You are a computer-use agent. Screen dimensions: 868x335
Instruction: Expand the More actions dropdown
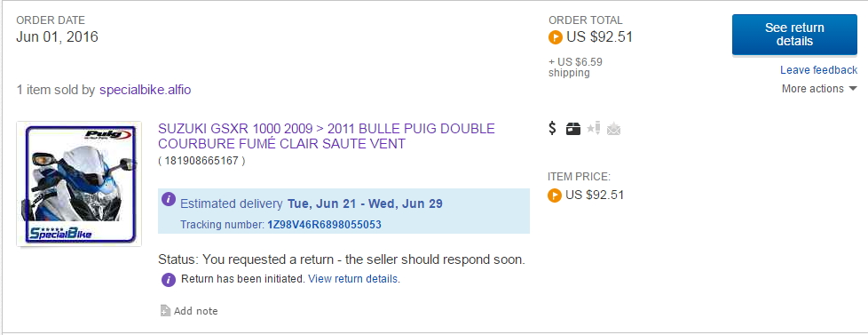pyautogui.click(x=819, y=89)
